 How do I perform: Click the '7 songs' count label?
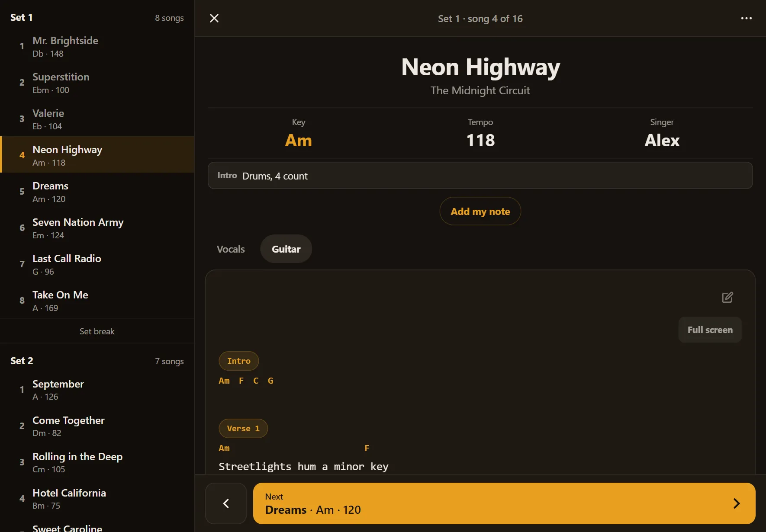pyautogui.click(x=169, y=361)
